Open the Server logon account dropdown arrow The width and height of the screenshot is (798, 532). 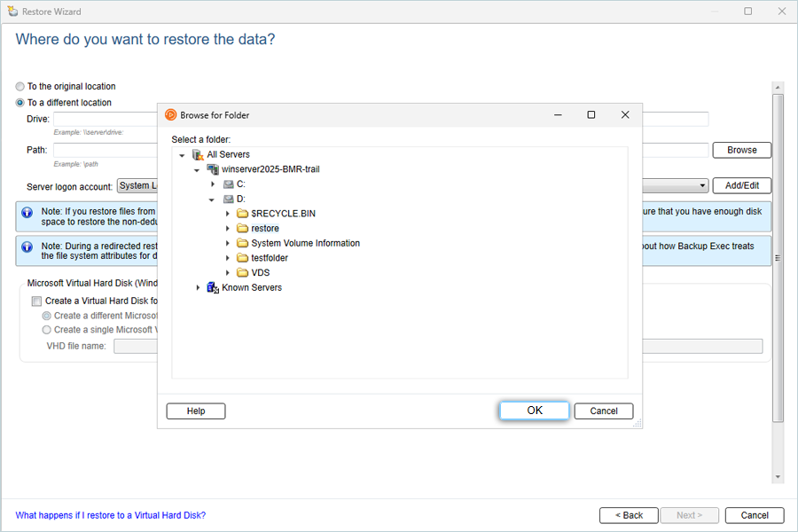(702, 186)
